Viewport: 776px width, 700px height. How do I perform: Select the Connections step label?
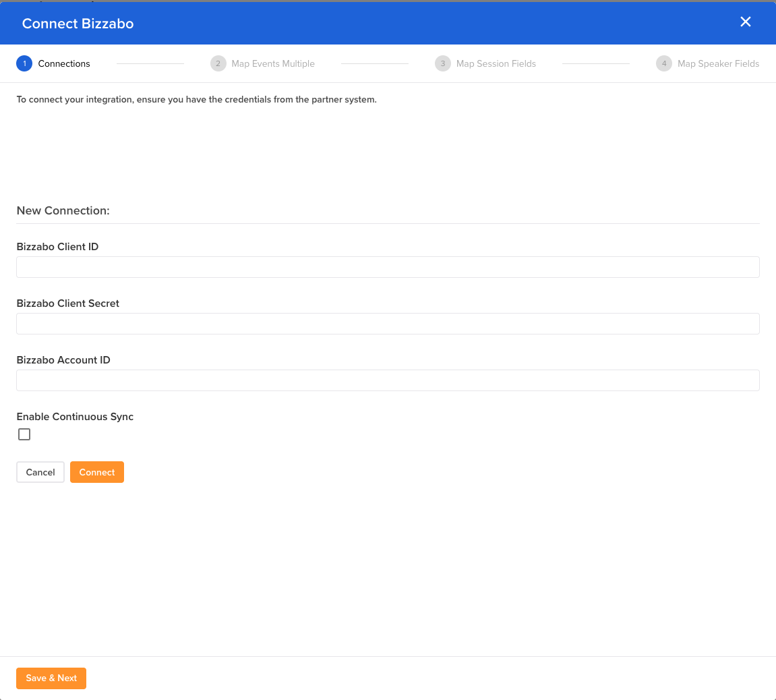click(x=64, y=63)
